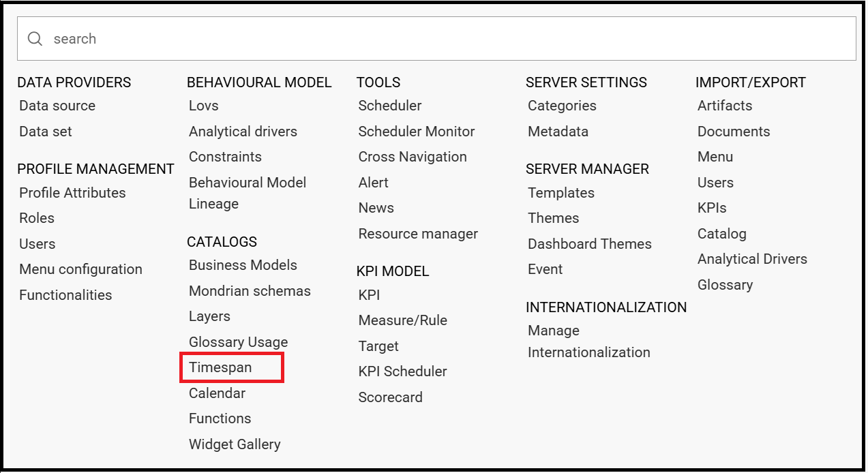868x473 pixels.
Task: Open Artifacts under Import/Export
Action: point(725,106)
